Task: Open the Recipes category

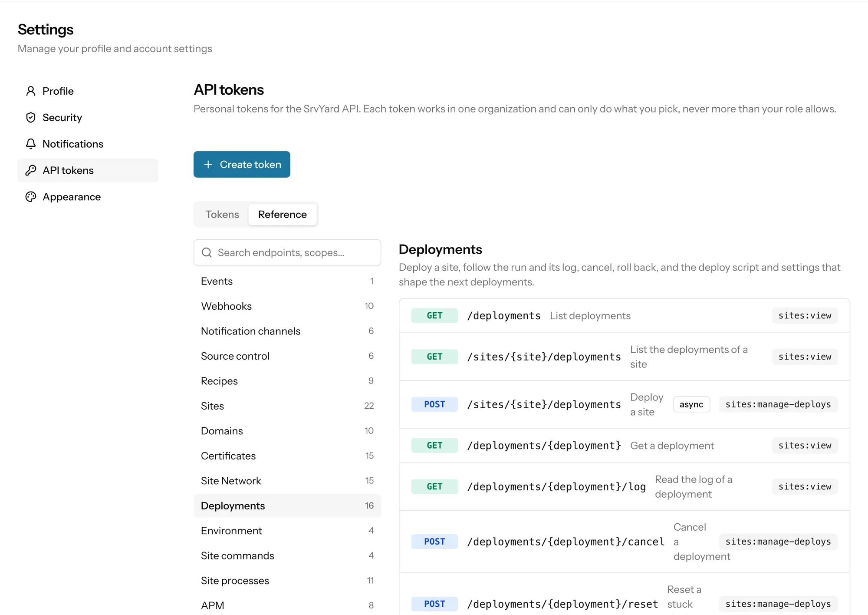Action: point(287,381)
